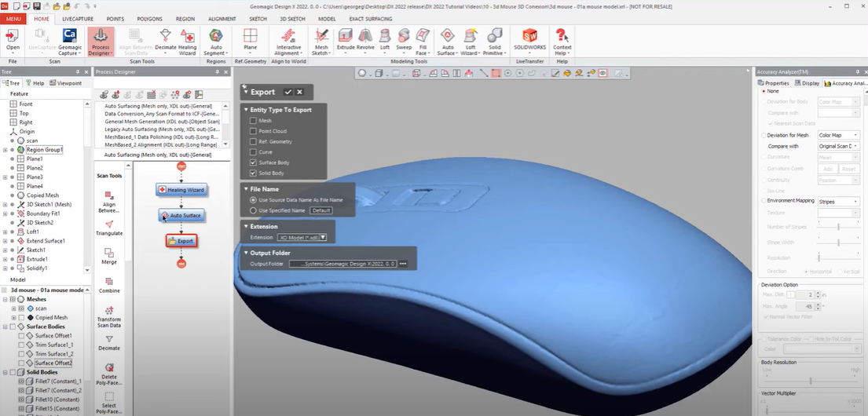This screenshot has height=416, width=868.
Task: Run Auto Segment tool
Action: tap(216, 42)
